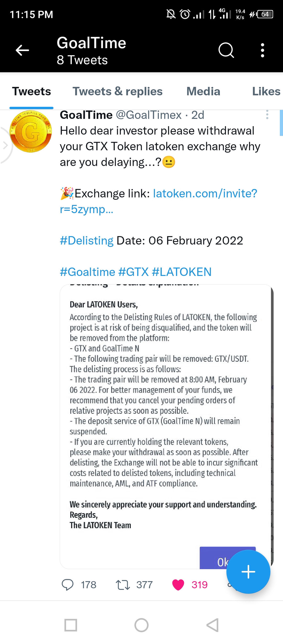Viewport: 283px width, 644px height.
Task: Tap the back arrow icon
Action: pyautogui.click(x=22, y=50)
